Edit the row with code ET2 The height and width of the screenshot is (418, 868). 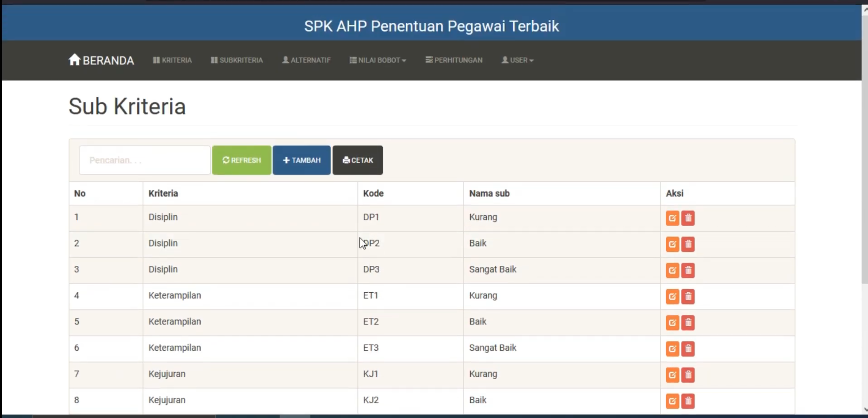pos(672,323)
